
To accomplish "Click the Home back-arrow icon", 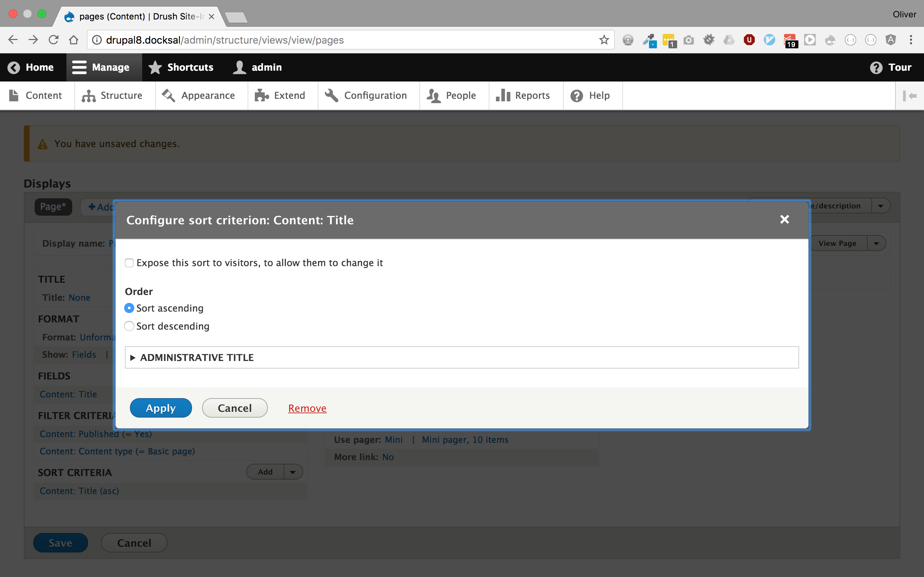I will click(x=14, y=67).
